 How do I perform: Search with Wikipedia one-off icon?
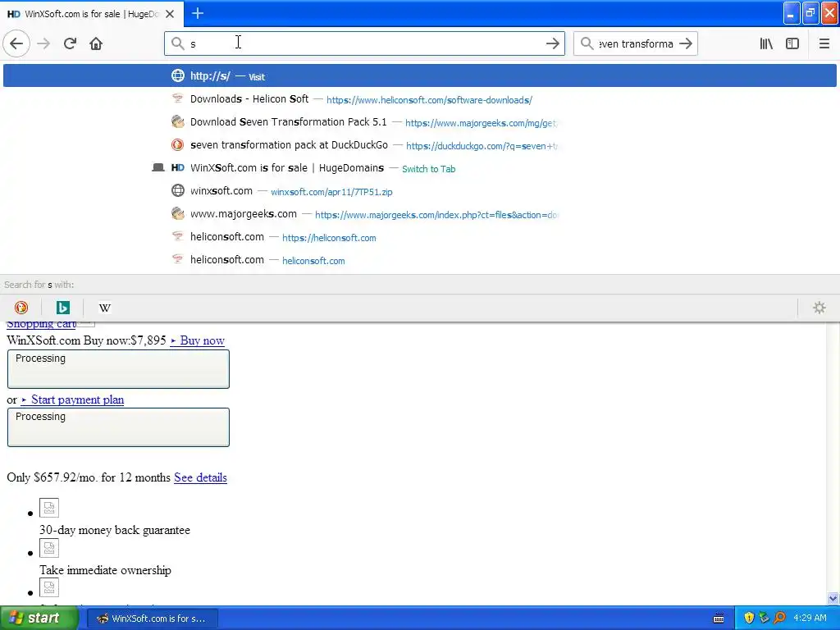point(105,308)
